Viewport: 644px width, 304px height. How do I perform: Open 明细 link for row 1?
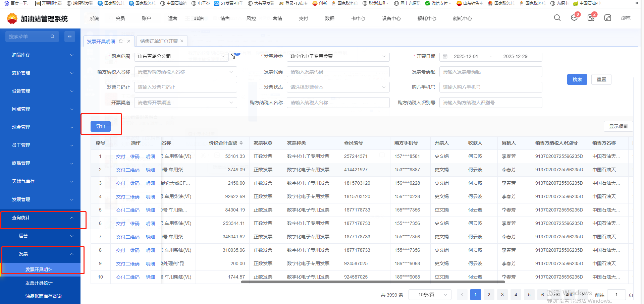(150, 157)
